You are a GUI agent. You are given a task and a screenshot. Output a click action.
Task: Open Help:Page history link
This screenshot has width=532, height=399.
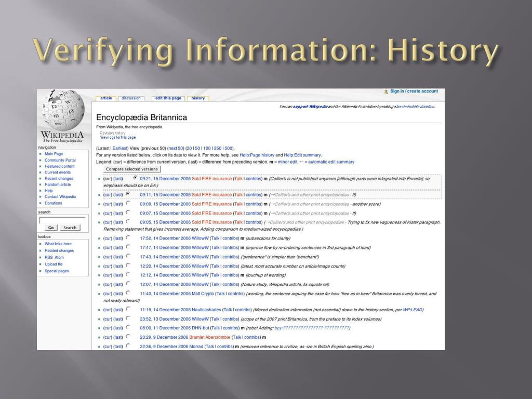coord(257,155)
